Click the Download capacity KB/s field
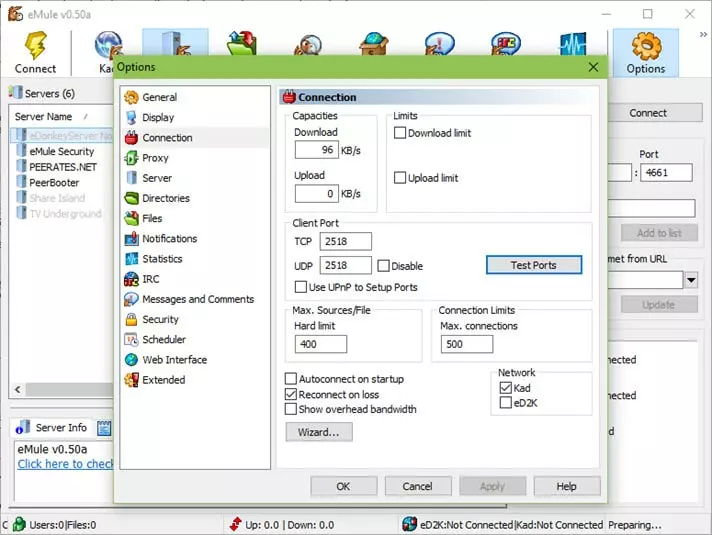Screen dimensions: 712x535 click(316, 150)
